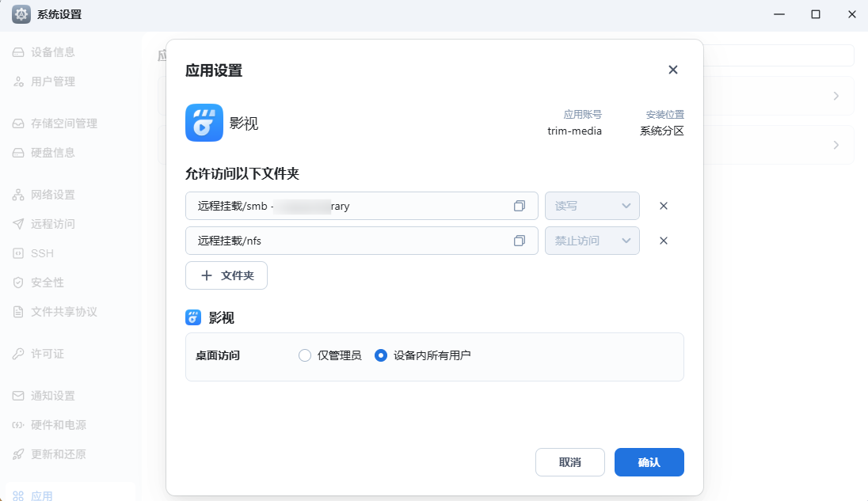Open the 读写 permission dropdown

pos(592,205)
